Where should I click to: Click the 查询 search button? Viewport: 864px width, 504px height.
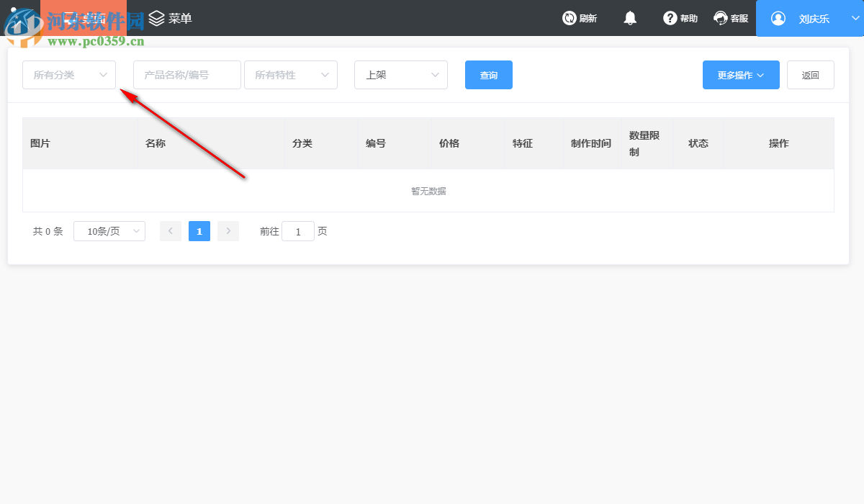pyautogui.click(x=488, y=75)
